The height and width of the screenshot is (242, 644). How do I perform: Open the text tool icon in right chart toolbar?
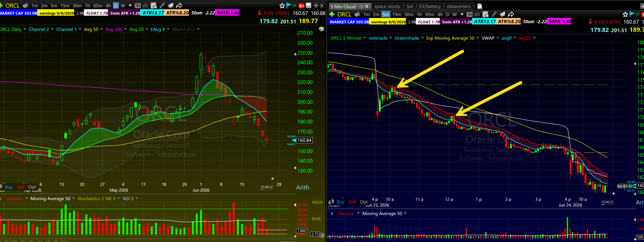pos(470,14)
